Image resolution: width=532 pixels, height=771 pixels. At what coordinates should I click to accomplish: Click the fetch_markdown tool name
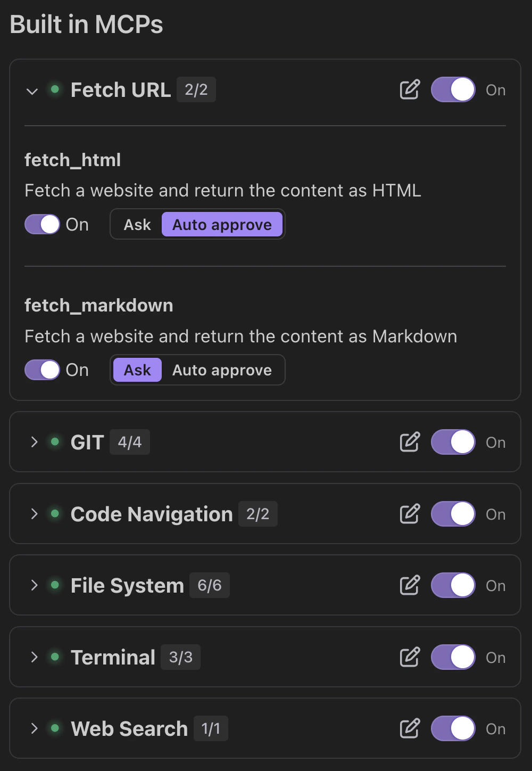pos(98,305)
